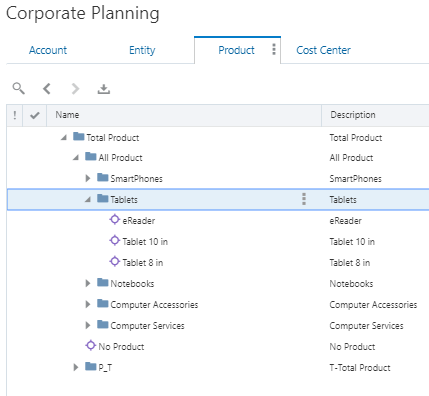This screenshot has height=396, width=429.
Task: Expand the Computer Services node
Action: coord(88,325)
